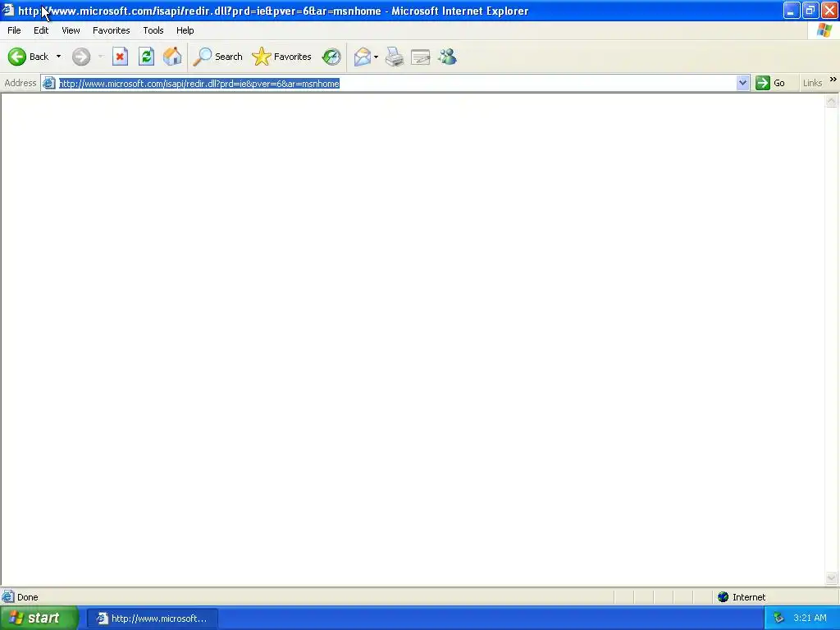Click the Links toolbar label
Image resolution: width=840 pixels, height=630 pixels.
tap(812, 83)
